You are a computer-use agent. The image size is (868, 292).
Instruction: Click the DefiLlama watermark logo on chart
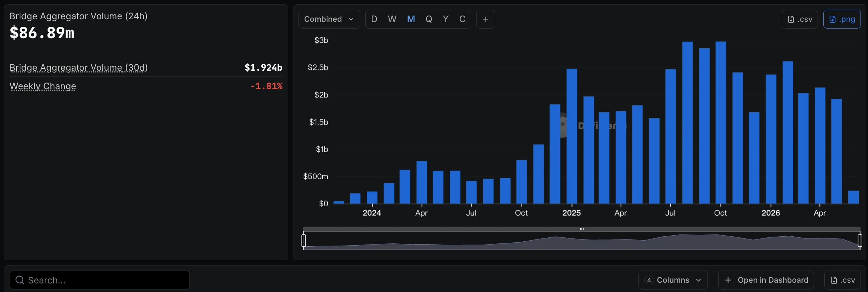point(563,125)
